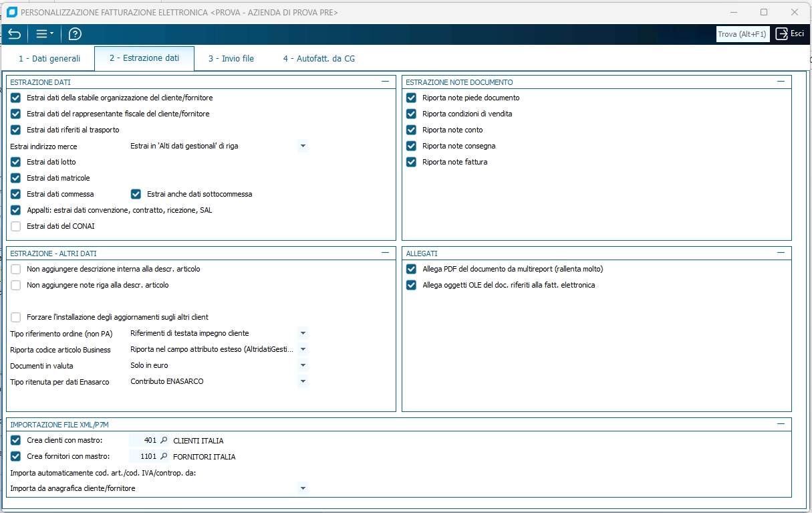
Task: Click the help question mark icon
Action: coord(75,34)
